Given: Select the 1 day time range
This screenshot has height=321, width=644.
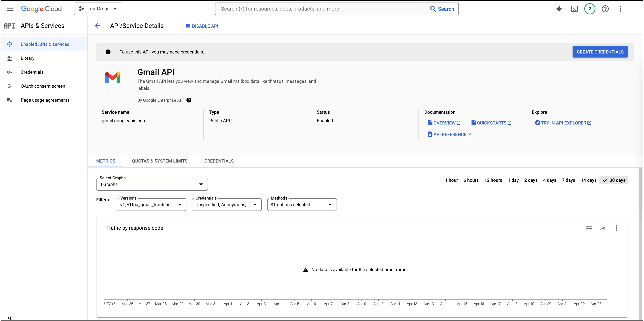Looking at the screenshot, I should 513,180.
